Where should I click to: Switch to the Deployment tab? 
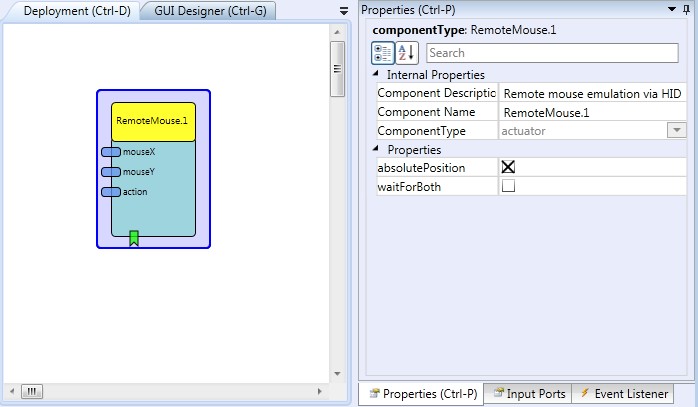tap(77, 11)
